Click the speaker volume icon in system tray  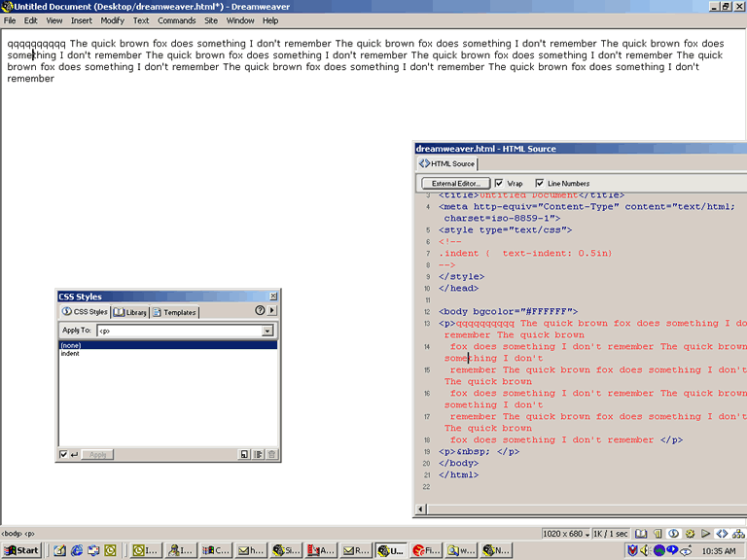pos(645,550)
